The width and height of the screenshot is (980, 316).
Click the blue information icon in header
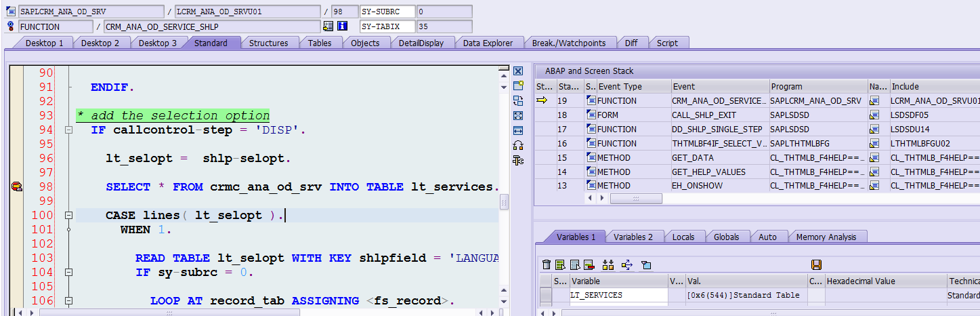(342, 26)
